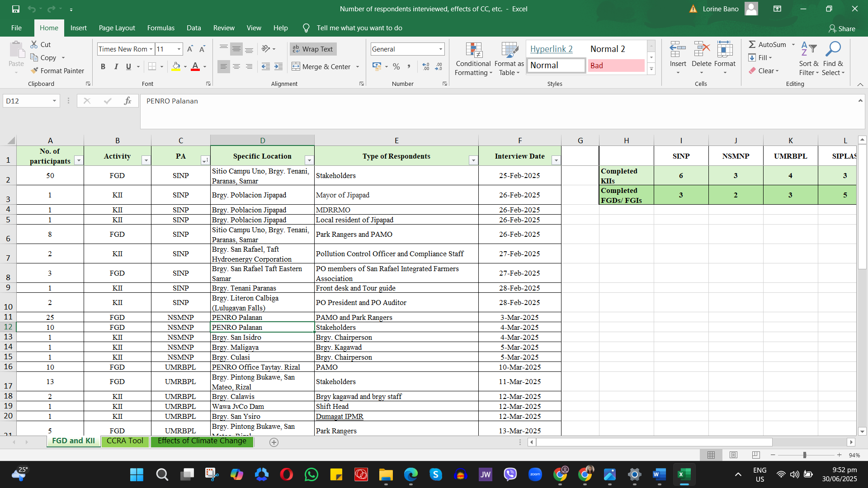868x488 pixels.
Task: Open General number format dropdown
Action: (x=440, y=49)
